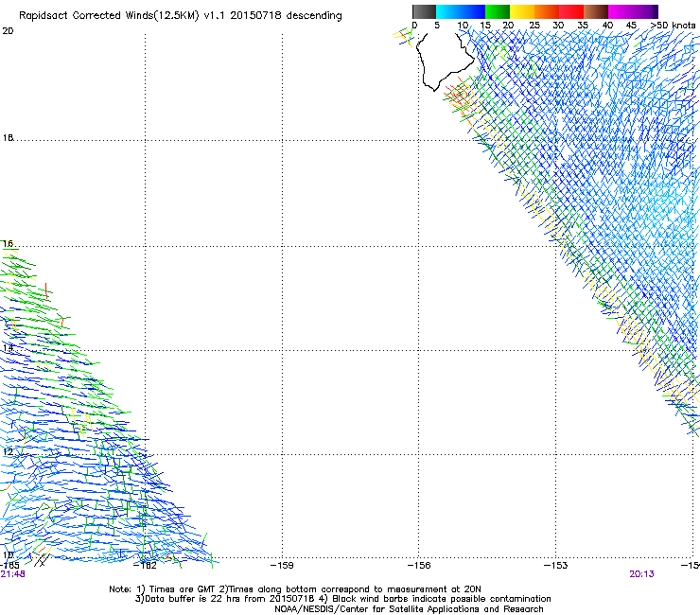Viewport: 700px width, 615px height.
Task: Click the Hawaii Big Island outline
Action: pos(445,61)
